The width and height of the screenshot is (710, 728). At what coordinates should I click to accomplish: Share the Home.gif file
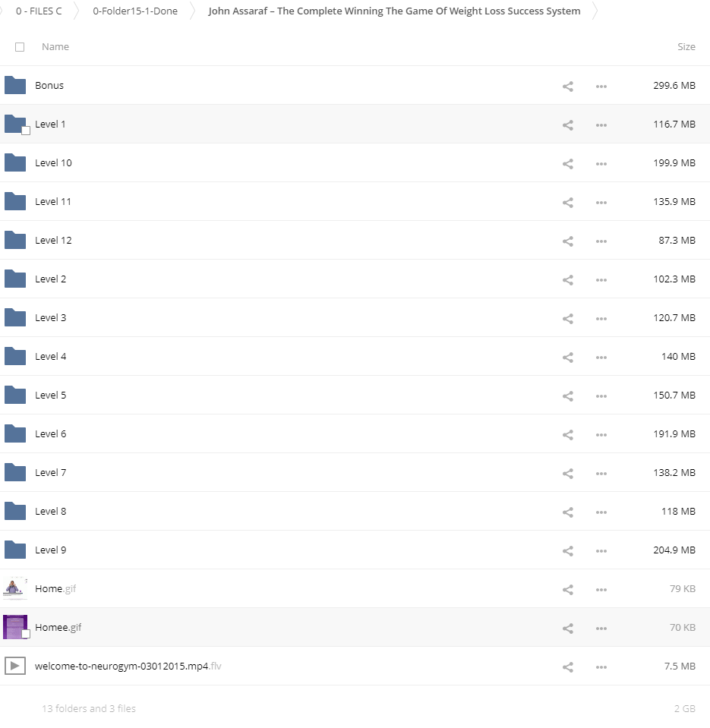point(567,589)
